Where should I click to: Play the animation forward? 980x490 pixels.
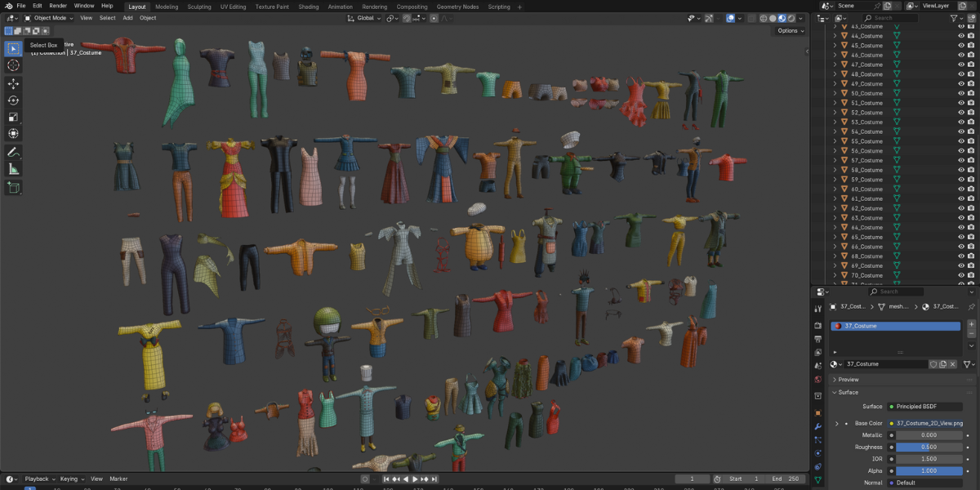click(x=415, y=479)
